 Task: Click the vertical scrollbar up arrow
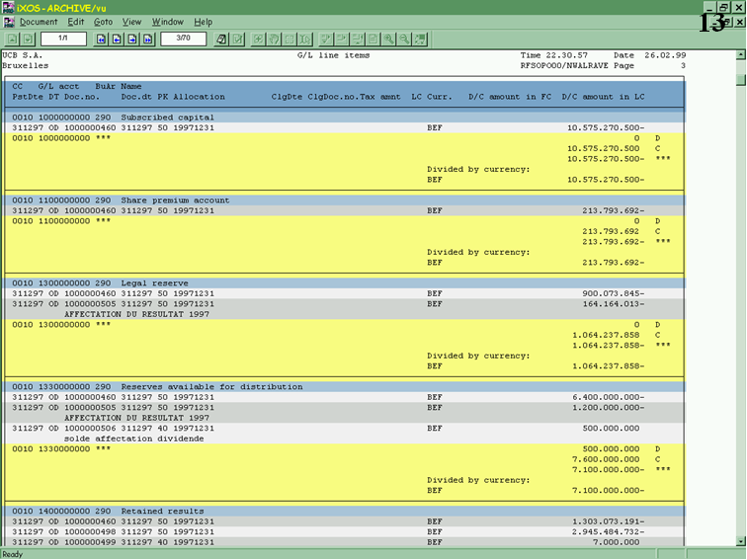pyautogui.click(x=740, y=55)
